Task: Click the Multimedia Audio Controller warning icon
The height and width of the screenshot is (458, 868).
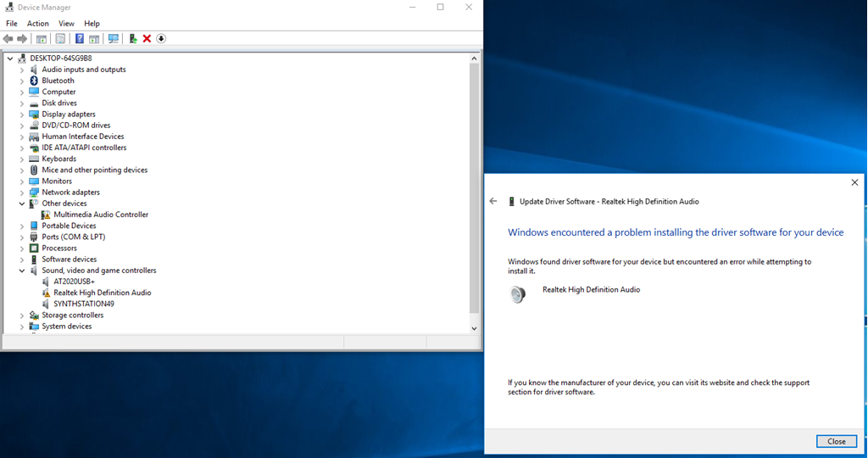Action: click(x=46, y=215)
